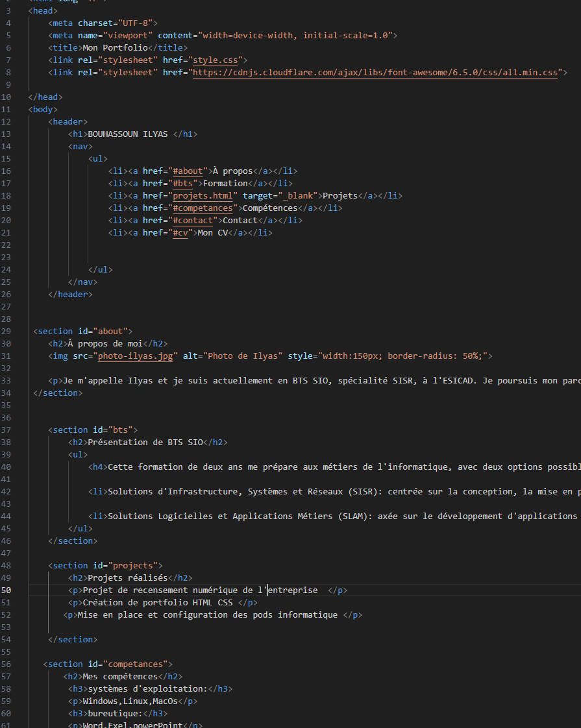Image resolution: width=581 pixels, height=728 pixels.
Task: Click the #contact href value
Action: [193, 221]
